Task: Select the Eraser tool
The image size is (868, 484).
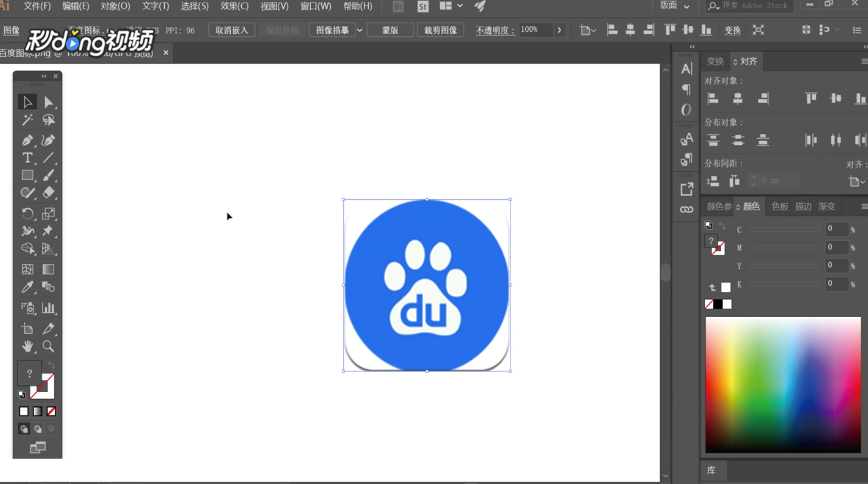Action: (48, 193)
